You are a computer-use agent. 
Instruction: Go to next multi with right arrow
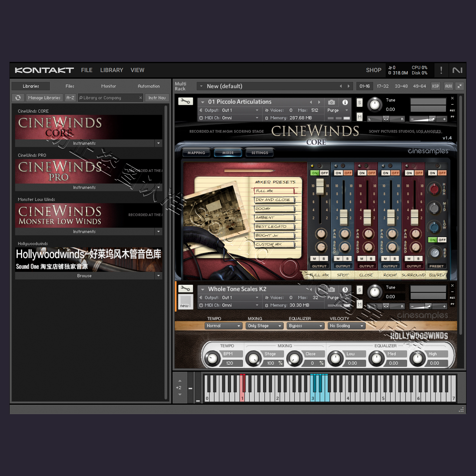pos(348,86)
